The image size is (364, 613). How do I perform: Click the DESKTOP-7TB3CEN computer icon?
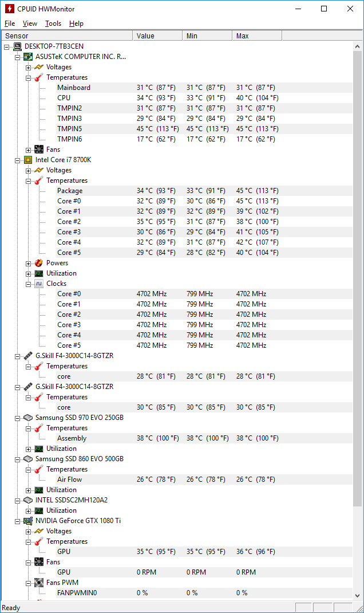tap(17, 46)
